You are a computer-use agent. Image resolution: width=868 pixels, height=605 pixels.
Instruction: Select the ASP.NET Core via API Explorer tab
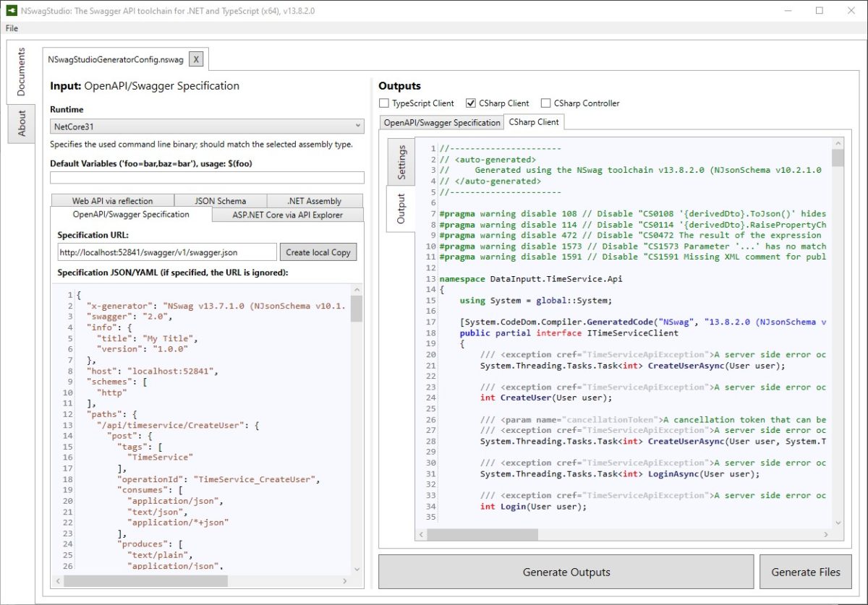coord(287,215)
